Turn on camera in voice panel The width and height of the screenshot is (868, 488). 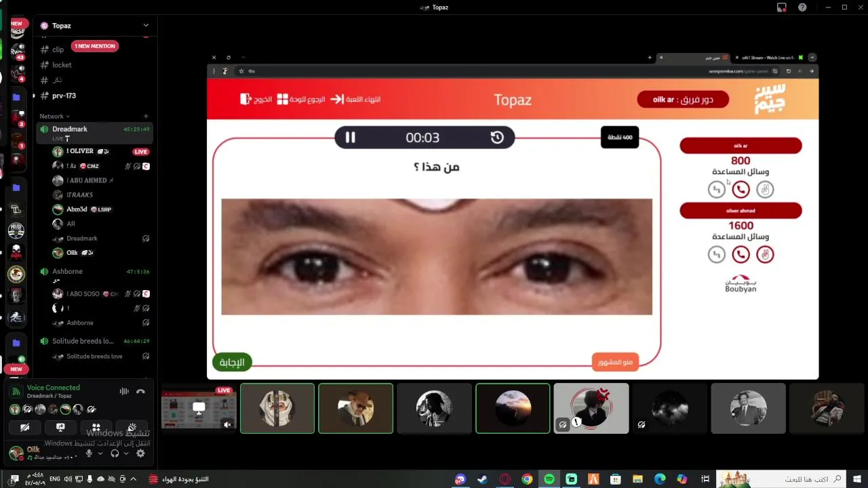click(x=24, y=428)
